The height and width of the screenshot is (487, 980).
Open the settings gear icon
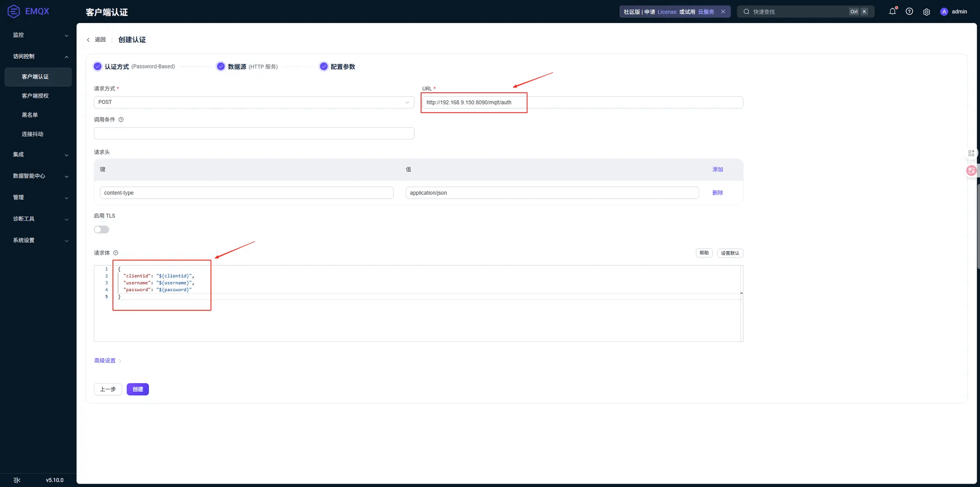tap(926, 12)
